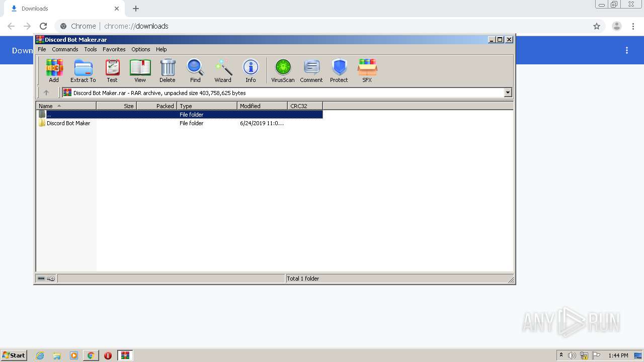
Task: Close the Downloads tab
Action: pos(117,9)
